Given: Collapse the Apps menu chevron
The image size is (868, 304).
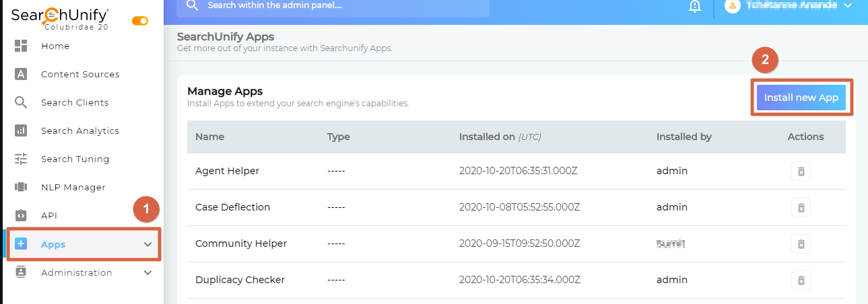Looking at the screenshot, I should coord(148,244).
